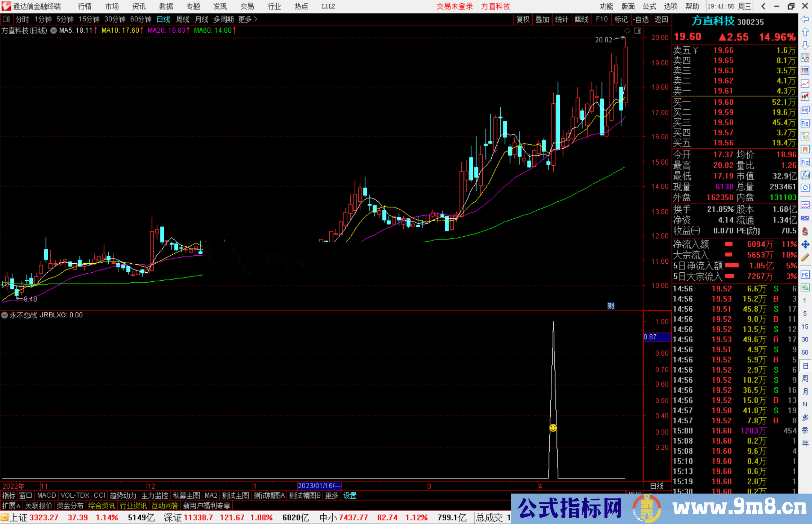Click the green refresh sidebar icon
The image size is (812, 524).
click(805, 288)
